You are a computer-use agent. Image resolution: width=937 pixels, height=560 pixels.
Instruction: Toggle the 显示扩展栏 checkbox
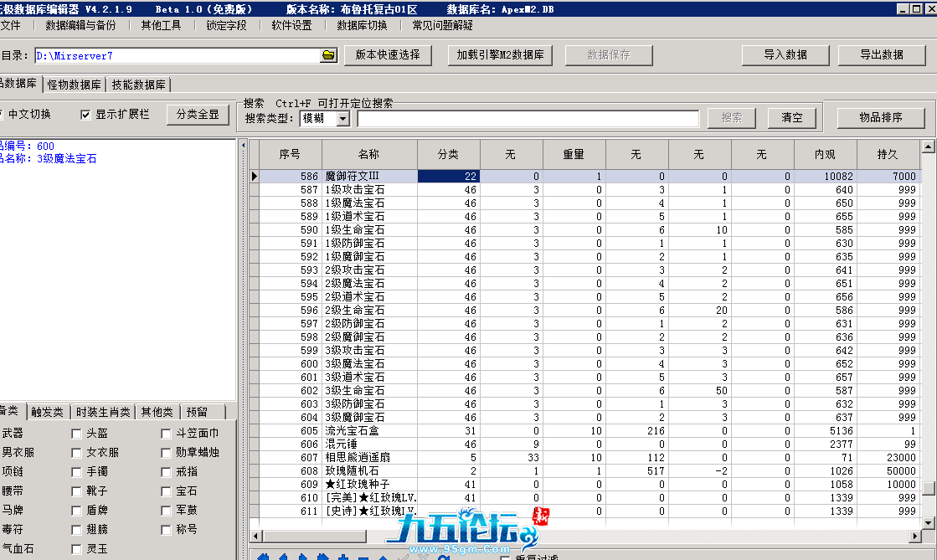tap(85, 115)
